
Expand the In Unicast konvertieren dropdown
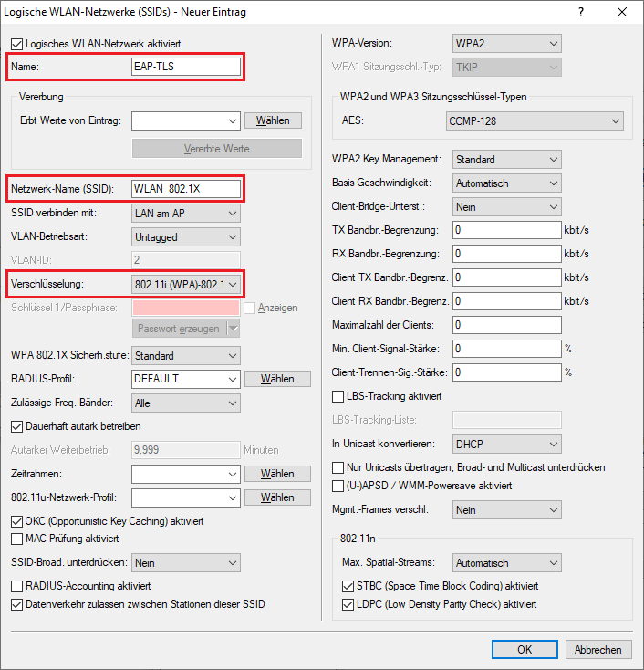coord(506,444)
